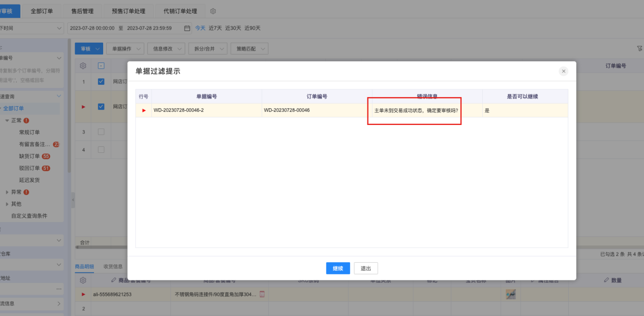Image resolution: width=644 pixels, height=316 pixels.
Task: Uncheck row 1 checkbox in order table
Action: click(101, 81)
